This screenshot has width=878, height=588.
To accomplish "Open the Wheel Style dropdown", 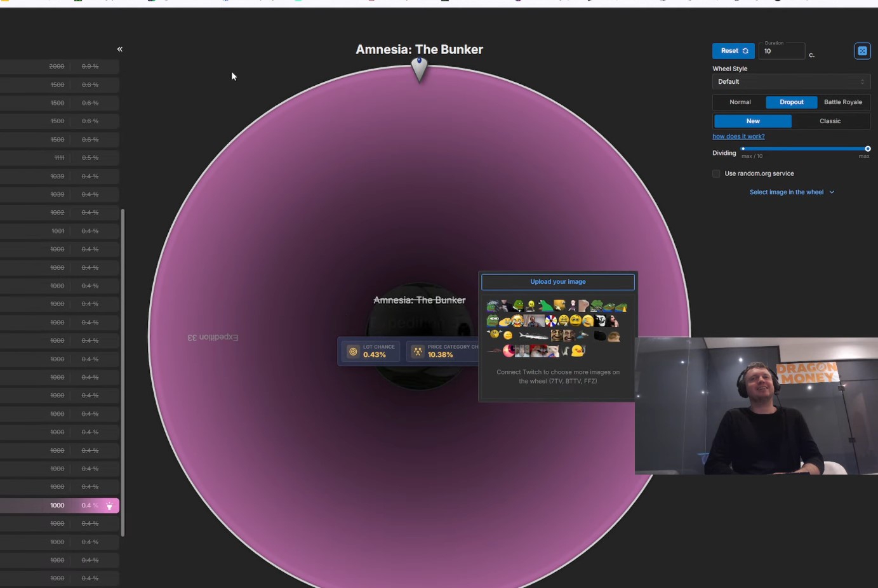I will [791, 81].
